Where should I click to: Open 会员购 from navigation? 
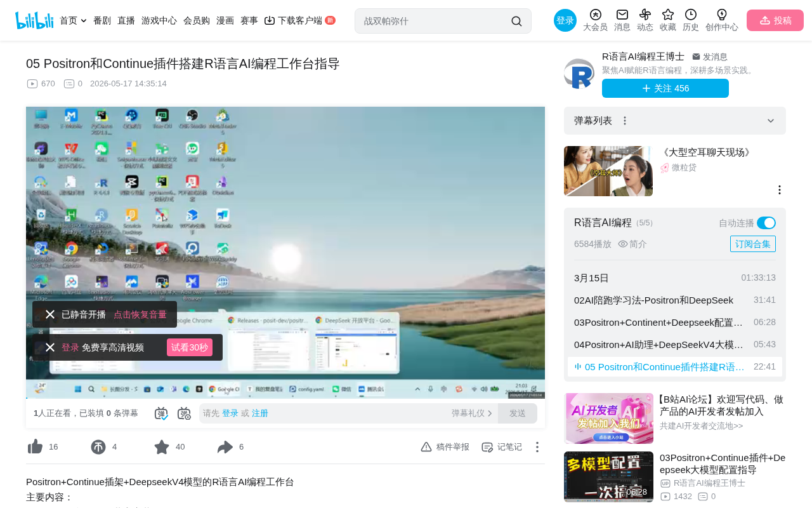click(x=197, y=20)
